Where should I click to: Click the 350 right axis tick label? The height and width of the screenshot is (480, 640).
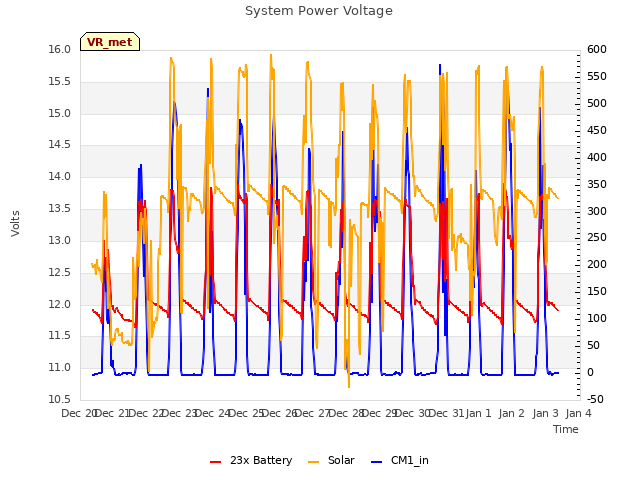pos(597,184)
